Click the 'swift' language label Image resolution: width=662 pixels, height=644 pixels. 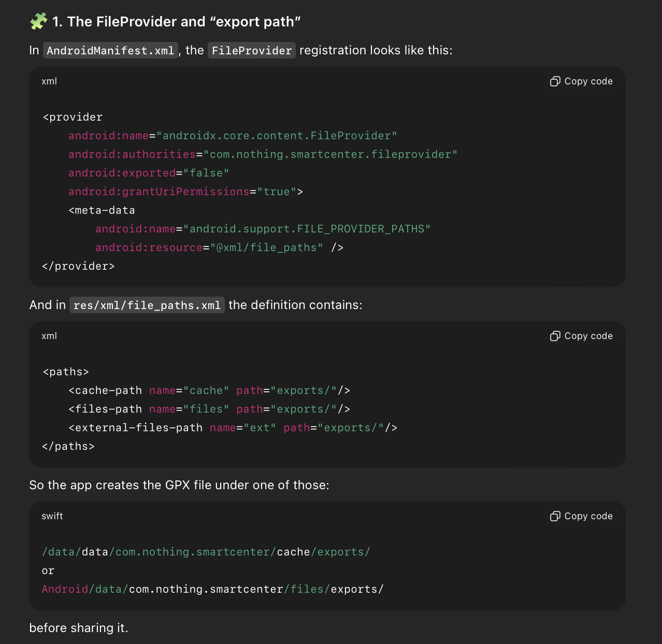pos(52,516)
